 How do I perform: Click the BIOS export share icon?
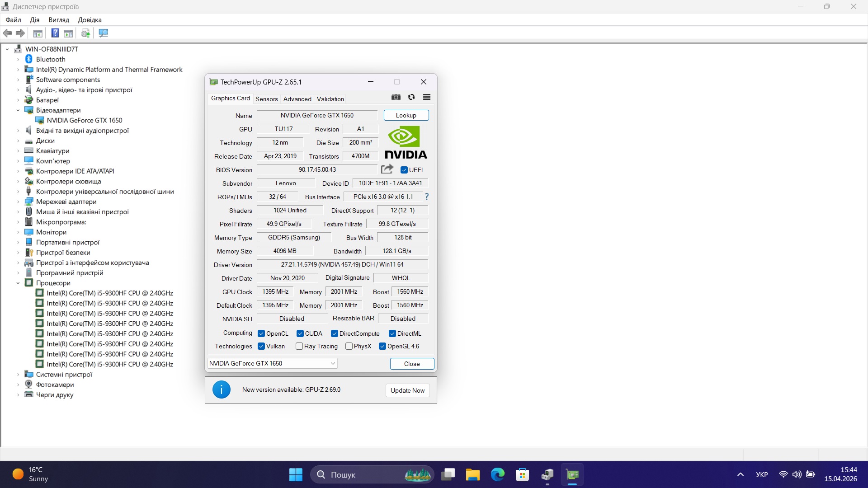[387, 169]
